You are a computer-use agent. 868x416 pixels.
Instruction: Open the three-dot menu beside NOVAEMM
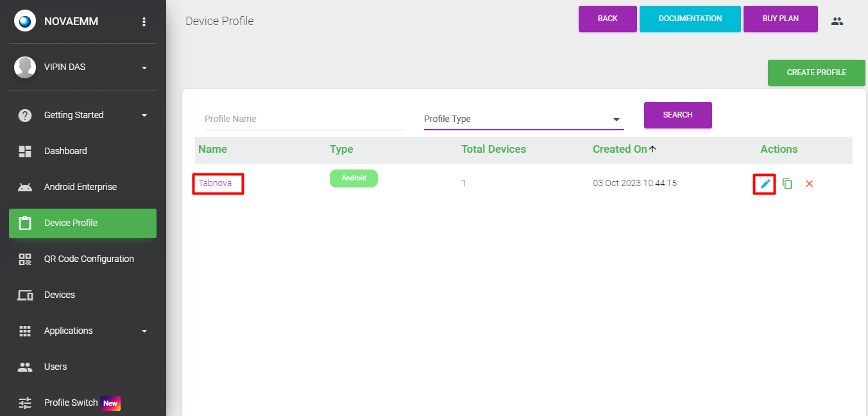144,22
